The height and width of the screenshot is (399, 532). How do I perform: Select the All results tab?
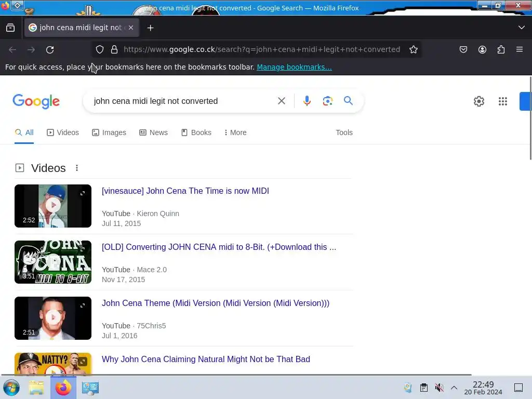point(24,132)
